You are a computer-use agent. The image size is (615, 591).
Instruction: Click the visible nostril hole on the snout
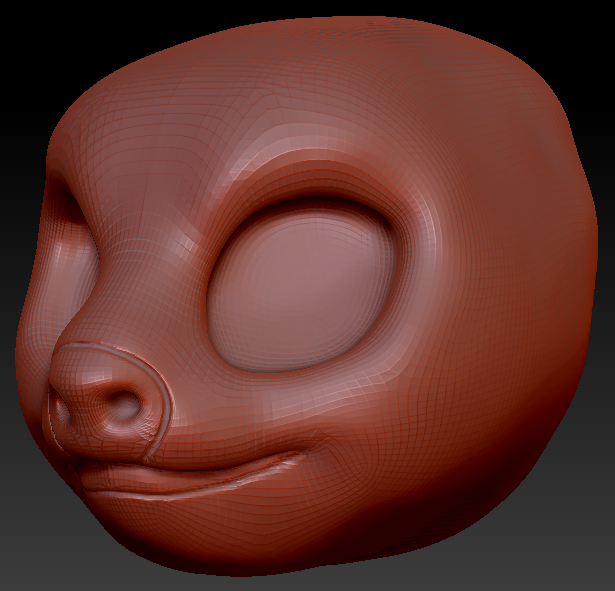point(124,405)
